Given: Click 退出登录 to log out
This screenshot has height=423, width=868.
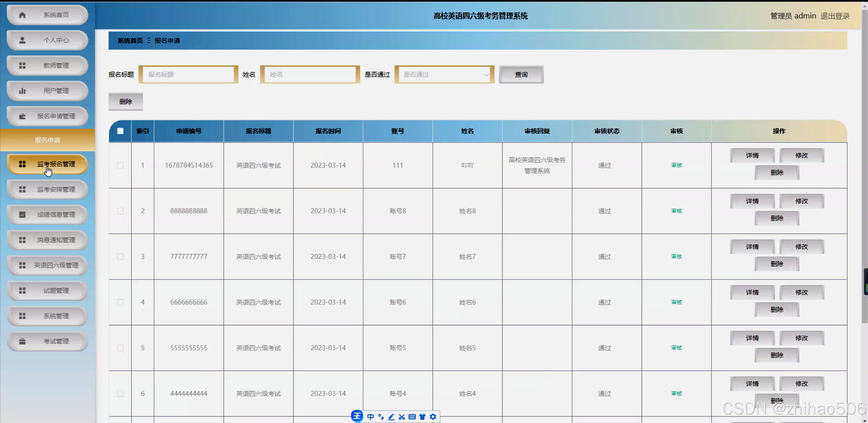Looking at the screenshot, I should click(x=835, y=16).
